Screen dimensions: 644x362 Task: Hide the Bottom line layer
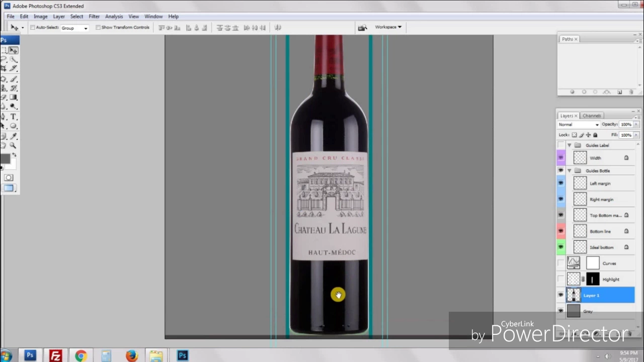pos(561,231)
